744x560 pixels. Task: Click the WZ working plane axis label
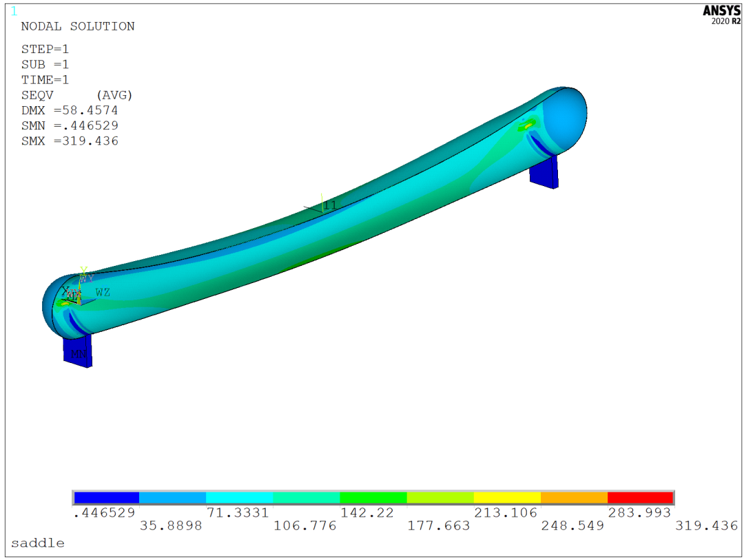103,292
